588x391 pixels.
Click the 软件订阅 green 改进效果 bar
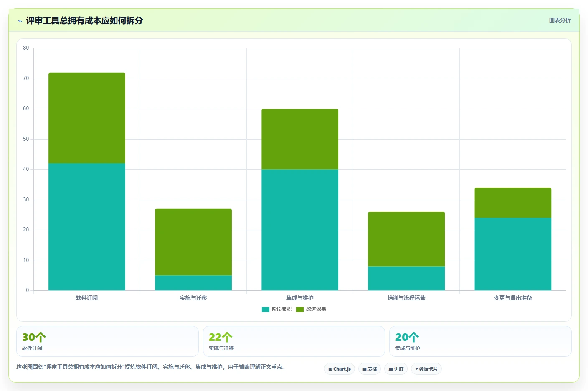pos(87,118)
